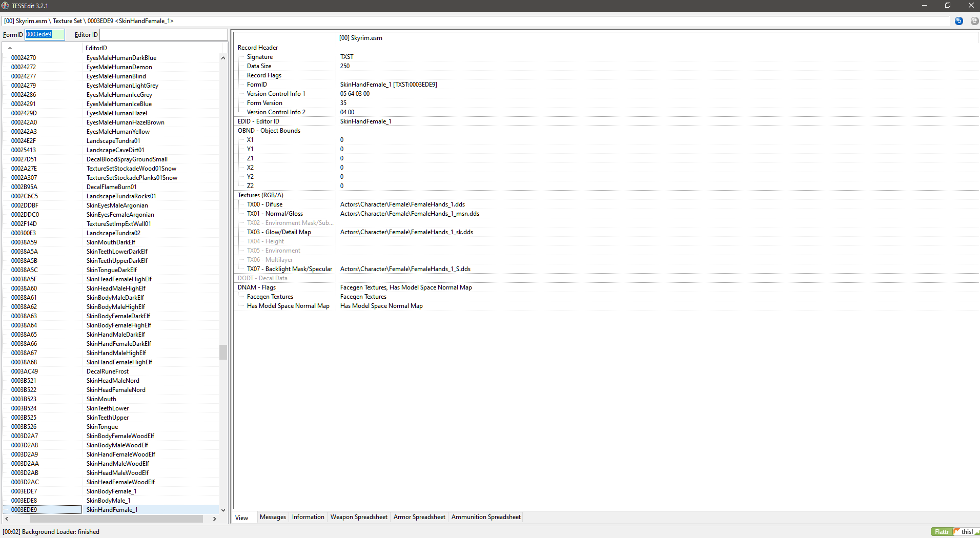Click the TXST signature value
The height and width of the screenshot is (538, 980).
347,57
